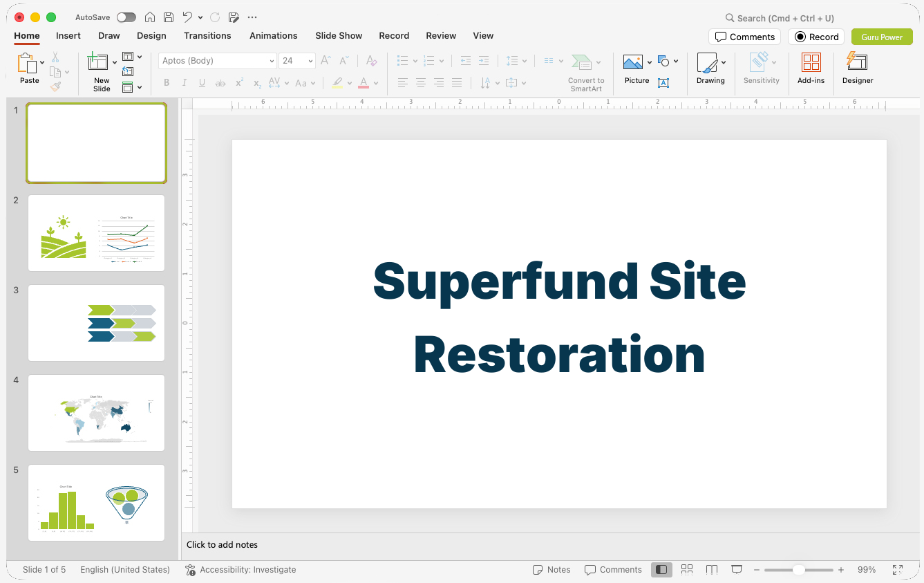Viewport: 924px width, 583px height.
Task: Fit slide to current window
Action: point(898,570)
